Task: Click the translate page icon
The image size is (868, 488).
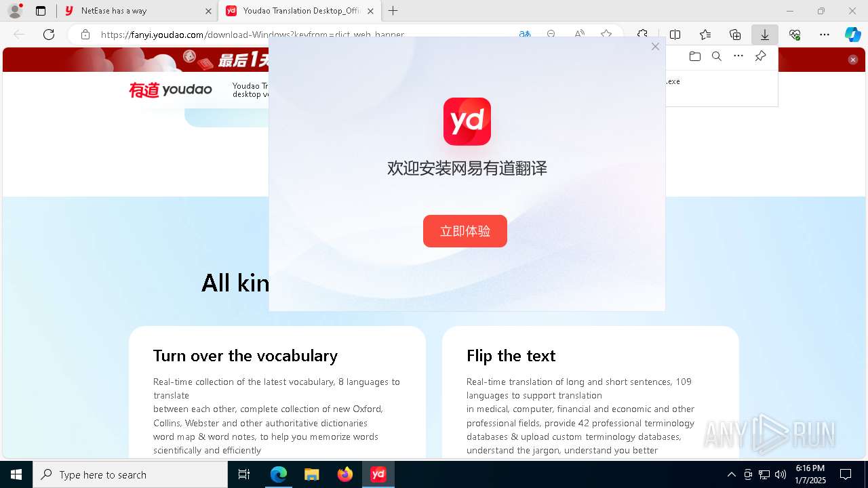Action: coord(524,35)
